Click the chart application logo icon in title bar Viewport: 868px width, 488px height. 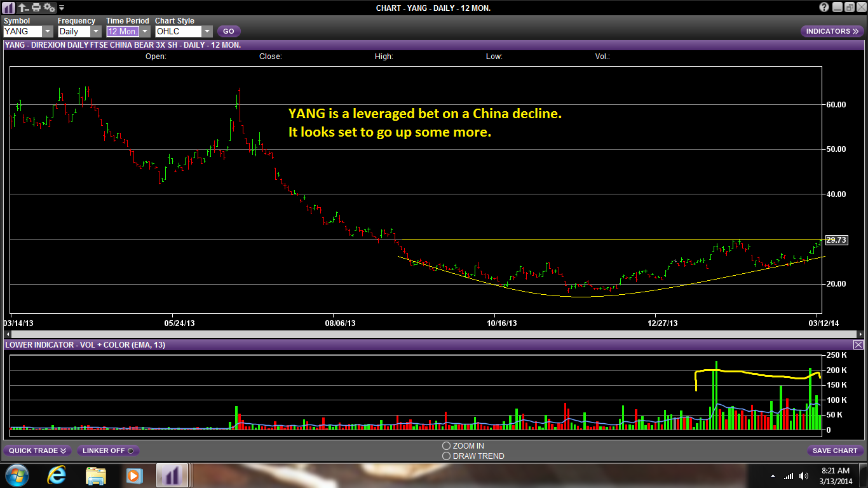[9, 8]
